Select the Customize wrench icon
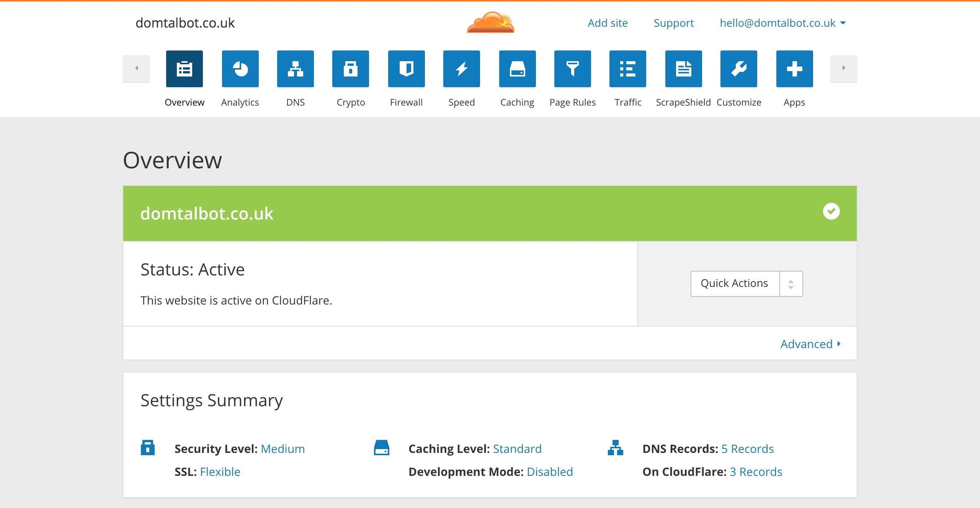980x508 pixels. coord(738,69)
